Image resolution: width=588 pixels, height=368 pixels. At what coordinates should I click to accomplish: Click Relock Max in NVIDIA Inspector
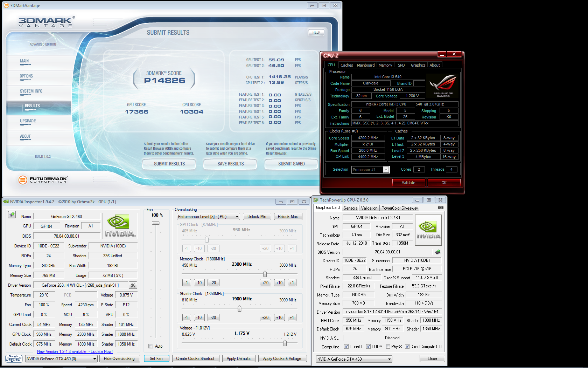(x=288, y=217)
